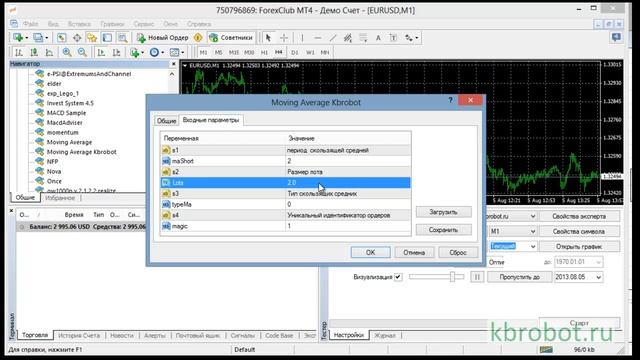Select the vertical line drawing tool
Viewport: 640px width, 360px height.
coord(302,38)
